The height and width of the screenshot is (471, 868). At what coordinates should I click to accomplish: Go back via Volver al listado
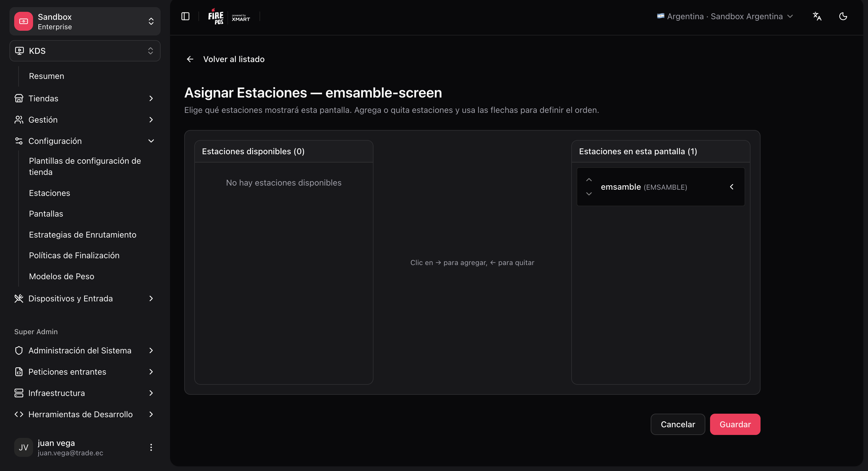[234, 59]
